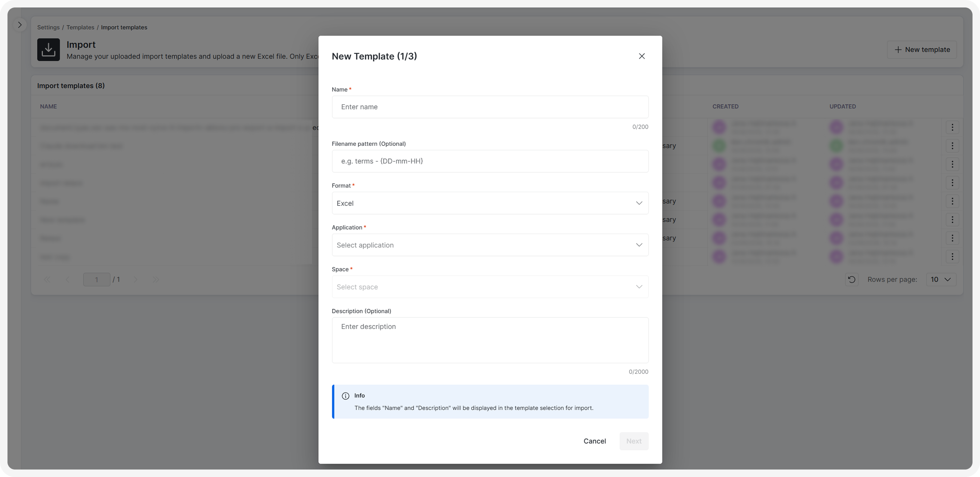
Task: Click the refresh table icon
Action: click(852, 279)
